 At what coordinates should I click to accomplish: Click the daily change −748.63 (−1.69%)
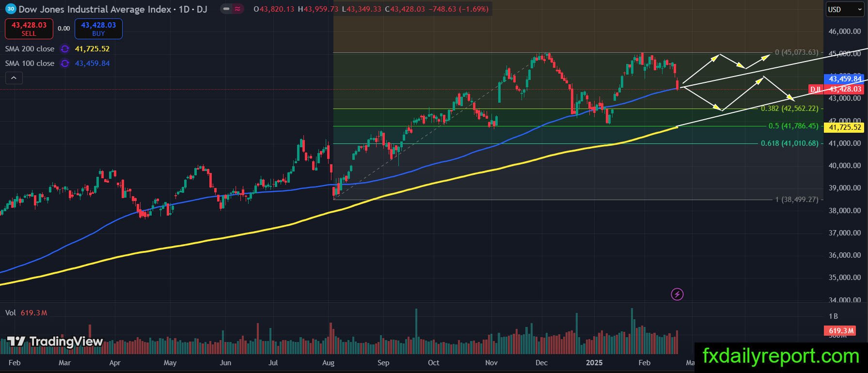click(459, 9)
